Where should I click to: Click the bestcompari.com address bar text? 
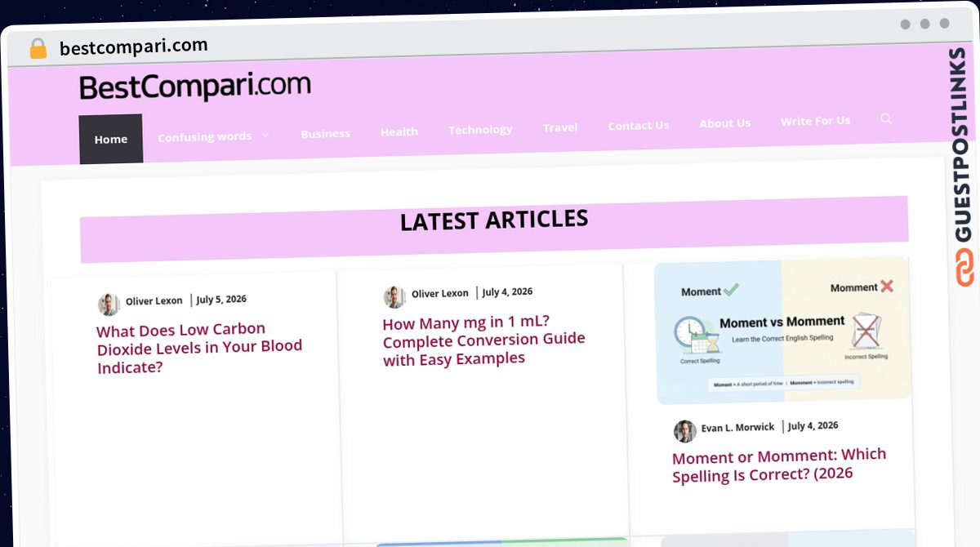point(134,47)
